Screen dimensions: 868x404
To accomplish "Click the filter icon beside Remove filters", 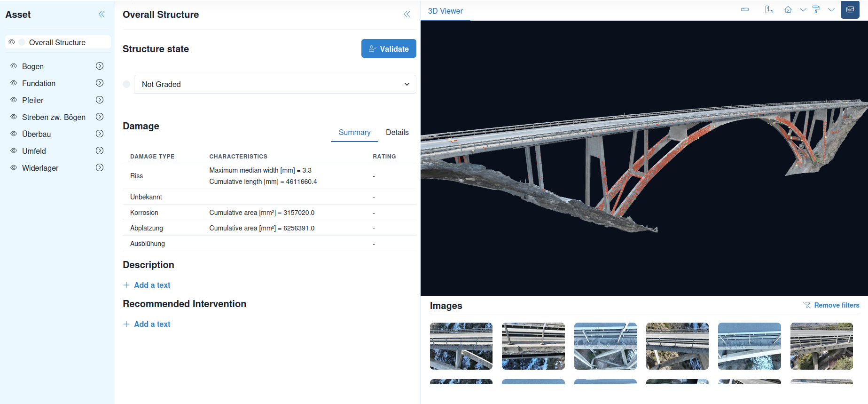I will point(807,305).
